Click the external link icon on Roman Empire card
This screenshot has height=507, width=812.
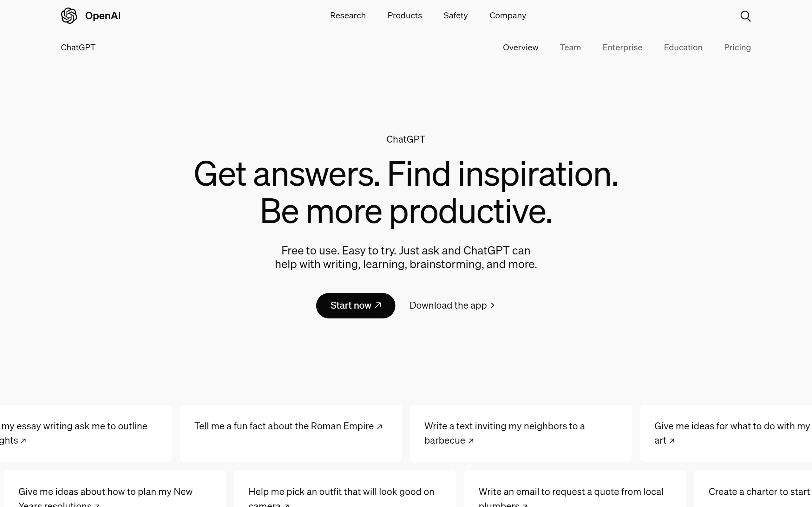(x=380, y=426)
